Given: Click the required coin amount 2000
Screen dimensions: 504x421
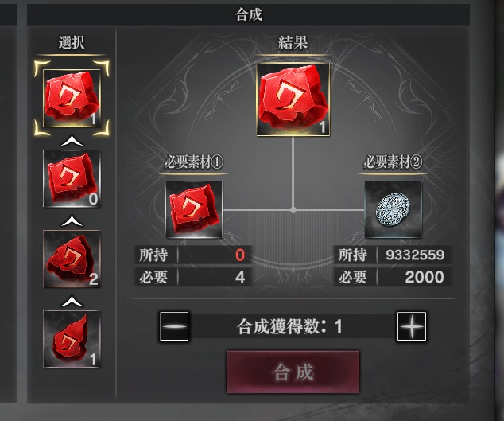Looking at the screenshot, I should (x=425, y=277).
